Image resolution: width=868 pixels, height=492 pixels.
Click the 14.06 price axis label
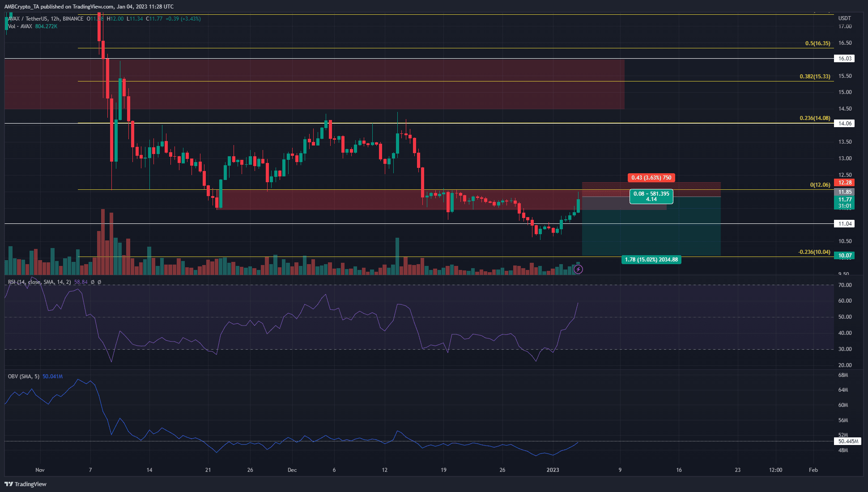click(x=845, y=124)
